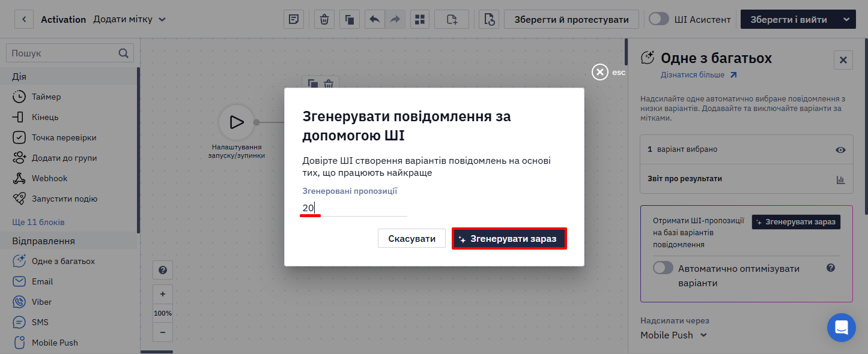Screen dimensions: 868x354
Task: Select Одне з багатьох block in sidebar
Action: pyautogui.click(x=63, y=261)
